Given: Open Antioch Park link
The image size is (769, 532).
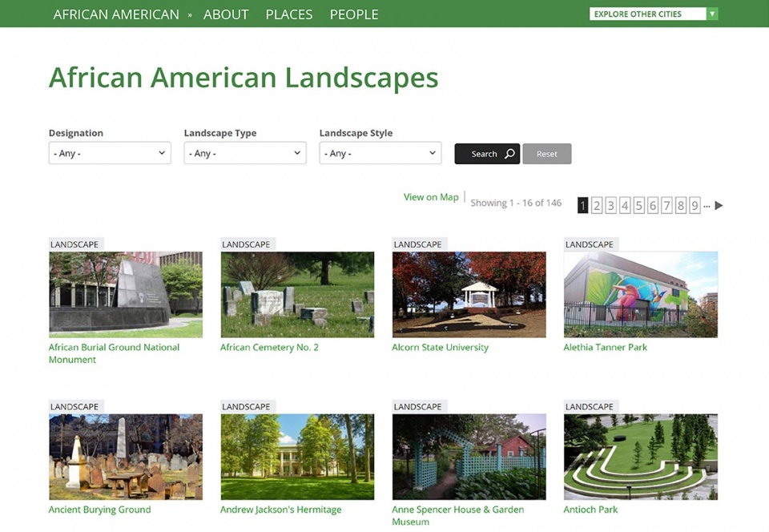Looking at the screenshot, I should (x=590, y=510).
